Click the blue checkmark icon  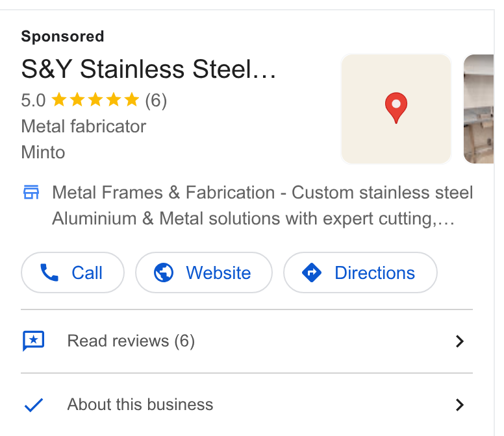34,405
